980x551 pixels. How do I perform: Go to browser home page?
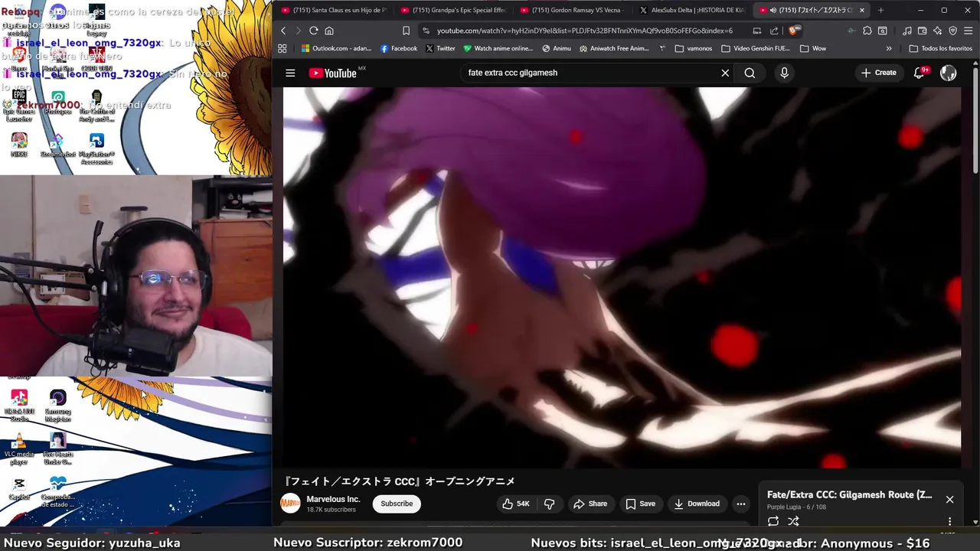coord(329,31)
